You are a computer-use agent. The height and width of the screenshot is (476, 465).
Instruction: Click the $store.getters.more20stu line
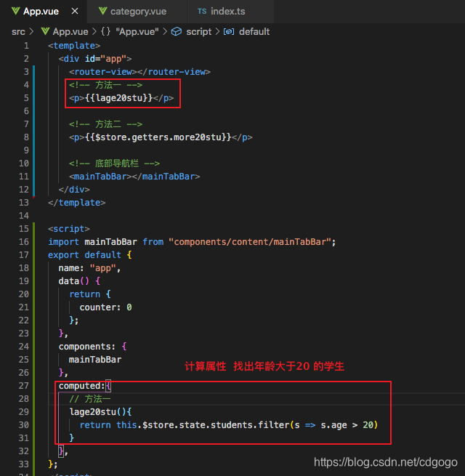(x=161, y=137)
